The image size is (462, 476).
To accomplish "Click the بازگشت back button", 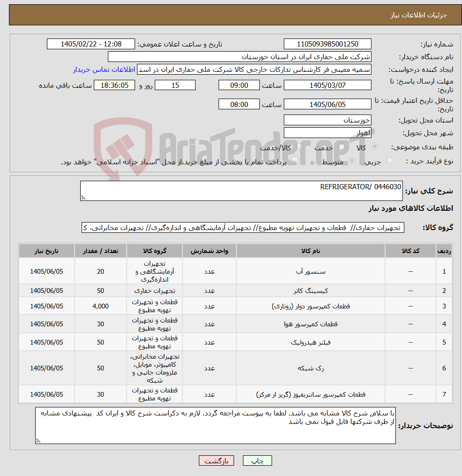I will (216, 461).
